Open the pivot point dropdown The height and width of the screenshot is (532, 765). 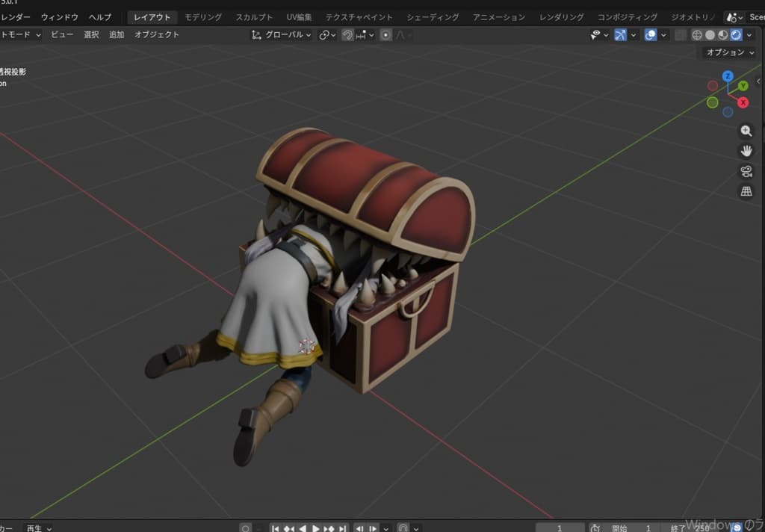[x=327, y=35]
